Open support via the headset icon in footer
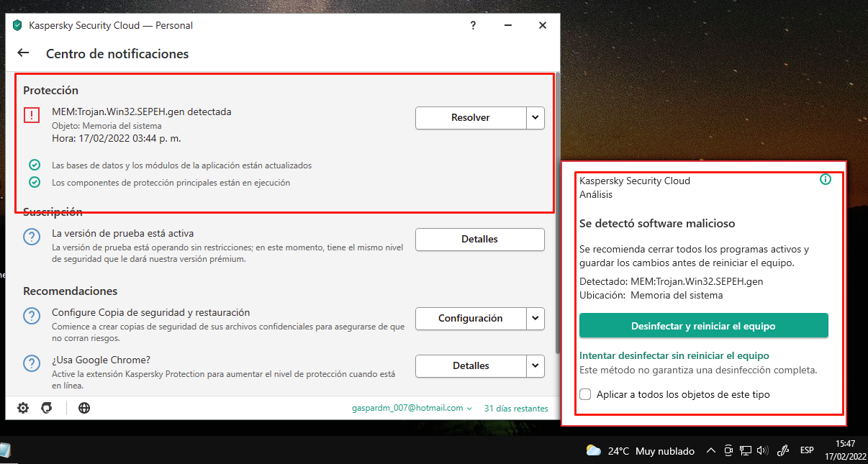 click(47, 408)
